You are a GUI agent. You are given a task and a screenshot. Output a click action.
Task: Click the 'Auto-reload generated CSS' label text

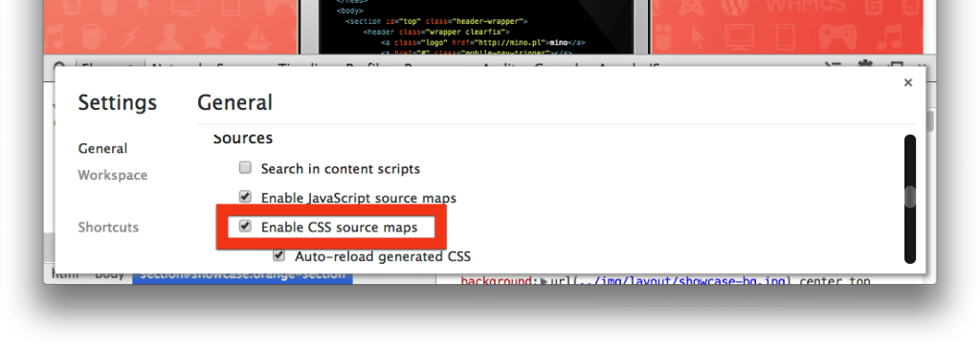[383, 256]
